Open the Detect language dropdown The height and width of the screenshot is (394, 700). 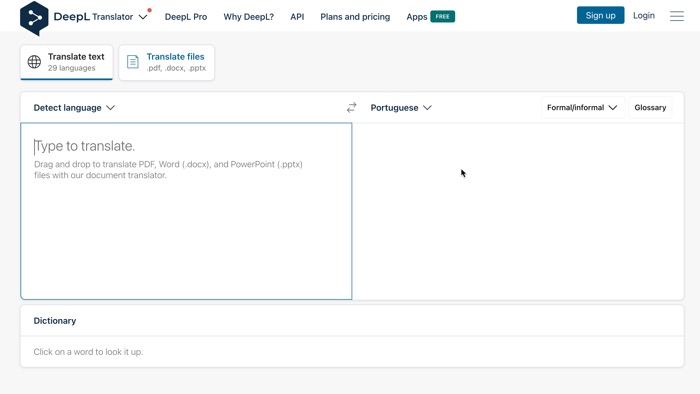click(x=74, y=108)
